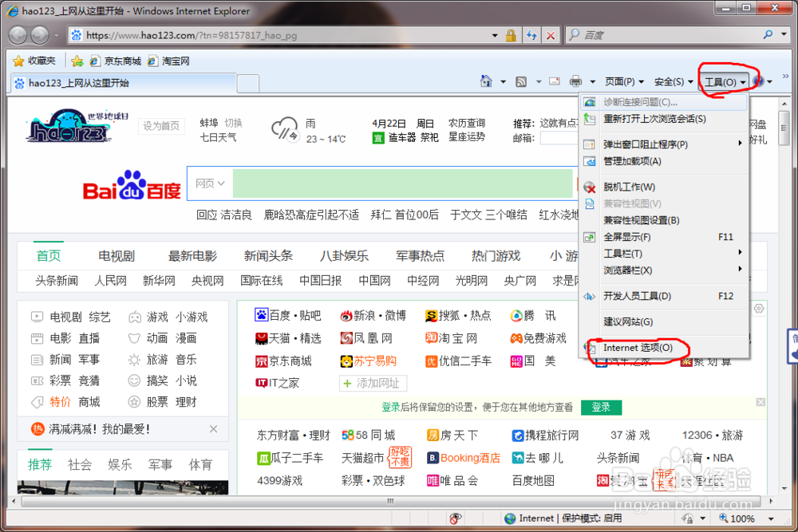Click the horizontal scrollbar of the page

[390, 501]
